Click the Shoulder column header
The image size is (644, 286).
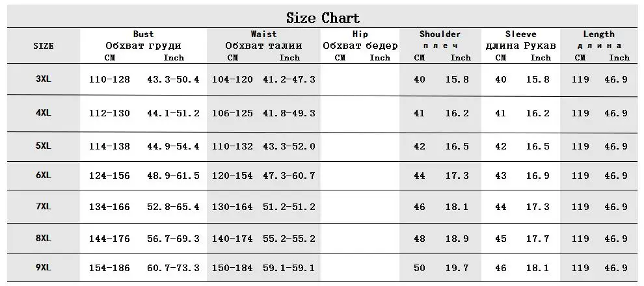pyautogui.click(x=440, y=34)
